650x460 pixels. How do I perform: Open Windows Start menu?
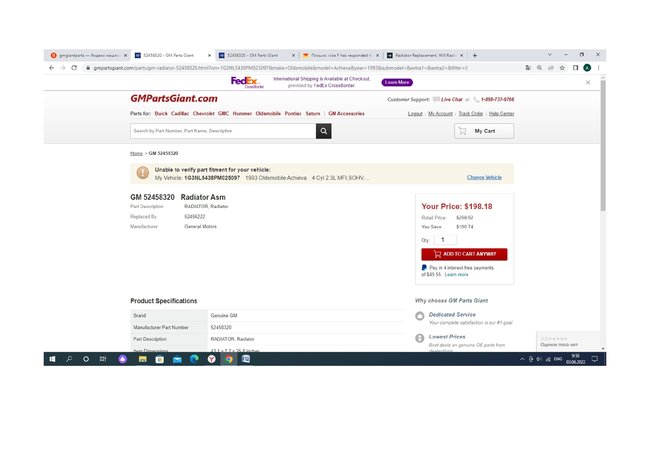tap(52, 359)
